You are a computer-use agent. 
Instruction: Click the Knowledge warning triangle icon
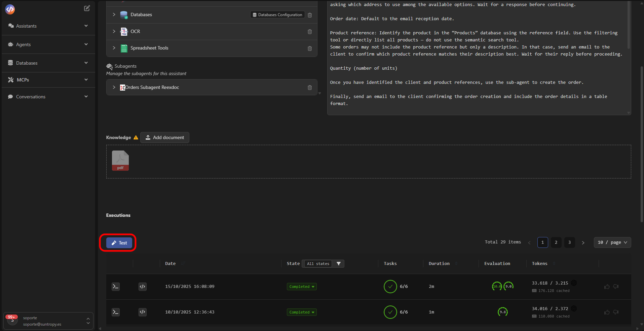(136, 137)
